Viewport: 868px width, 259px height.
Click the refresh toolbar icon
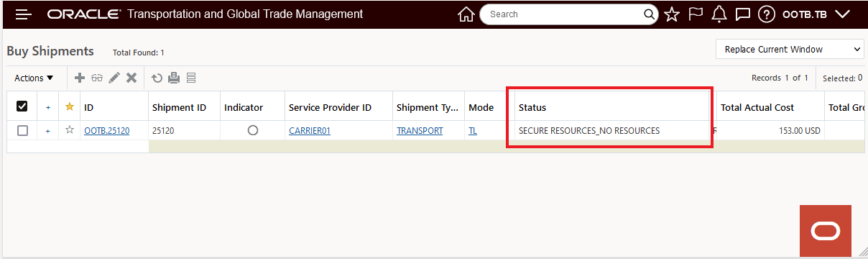coord(157,78)
